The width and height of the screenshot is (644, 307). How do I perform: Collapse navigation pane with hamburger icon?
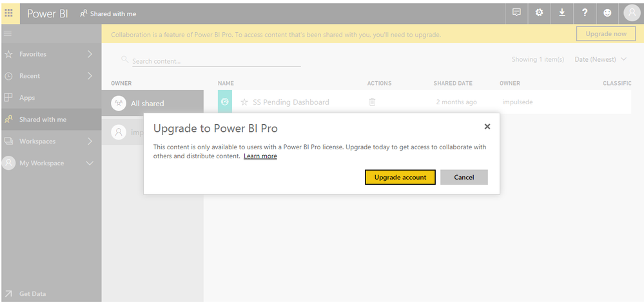coord(7,33)
